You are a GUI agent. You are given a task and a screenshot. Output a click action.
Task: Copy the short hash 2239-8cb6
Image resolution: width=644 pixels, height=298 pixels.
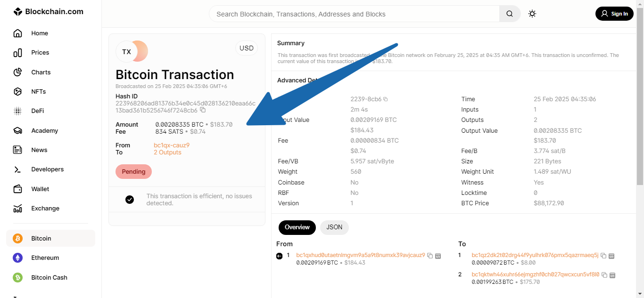pos(386,99)
